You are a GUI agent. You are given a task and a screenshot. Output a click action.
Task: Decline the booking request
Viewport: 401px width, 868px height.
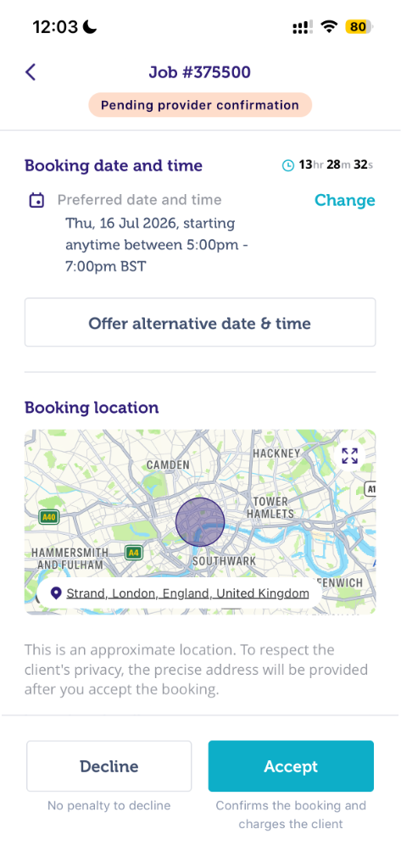pos(109,766)
